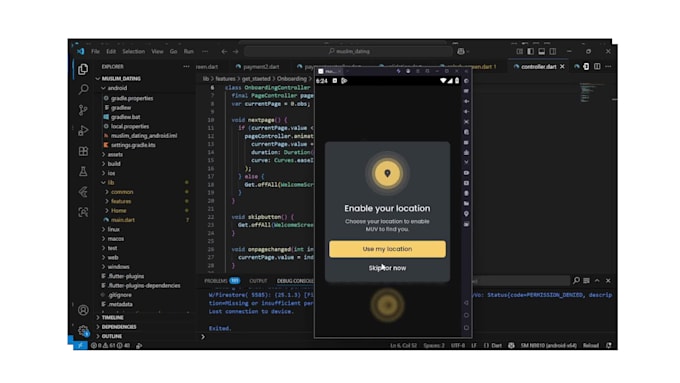Screen dimensions: 680x383
Task: Open the Explorer view in activity bar
Action: [x=83, y=69]
